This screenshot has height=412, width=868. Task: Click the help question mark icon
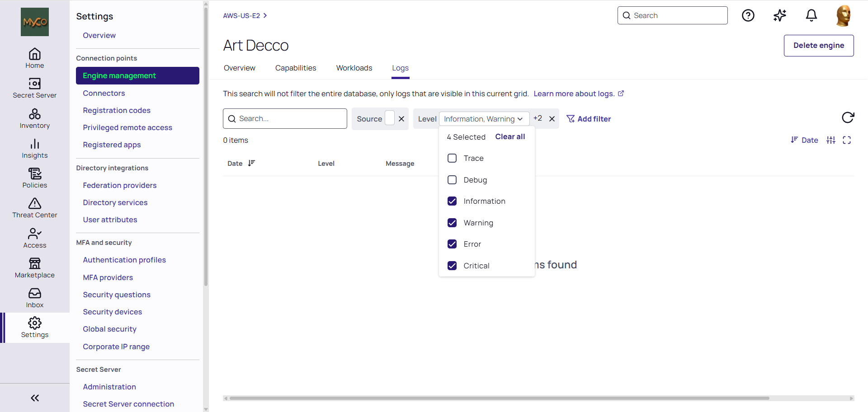pyautogui.click(x=748, y=16)
